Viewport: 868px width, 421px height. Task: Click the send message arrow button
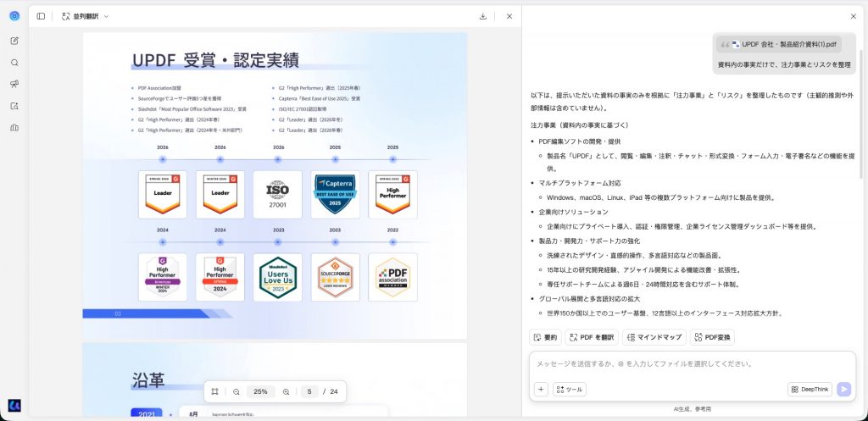tap(844, 390)
